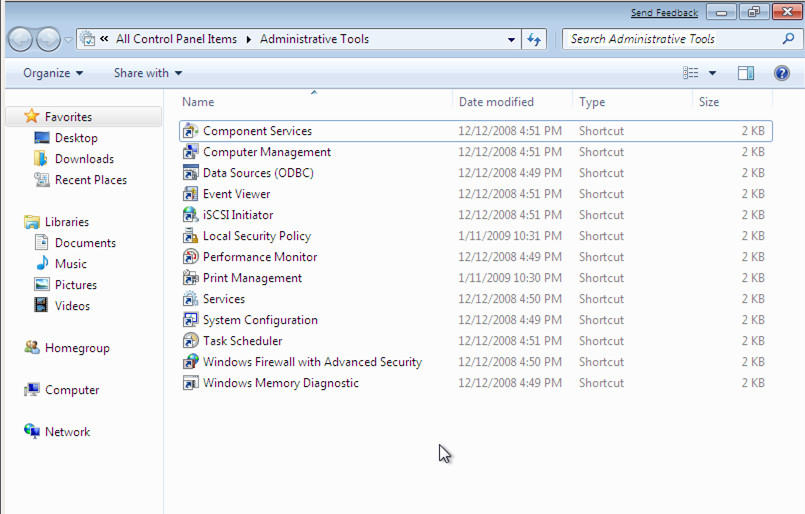The image size is (805, 514).
Task: Click the Send Feedback link
Action: click(664, 12)
